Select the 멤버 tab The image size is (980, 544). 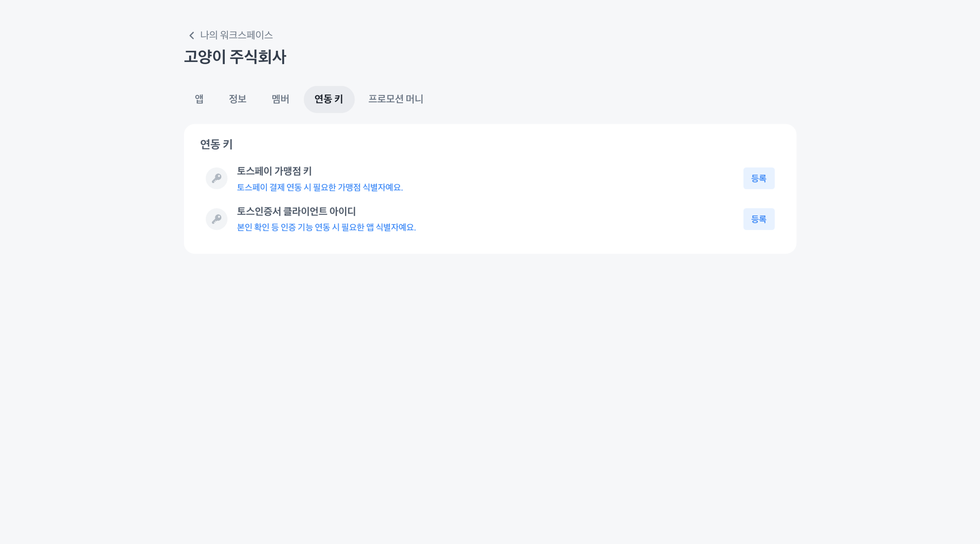(280, 99)
